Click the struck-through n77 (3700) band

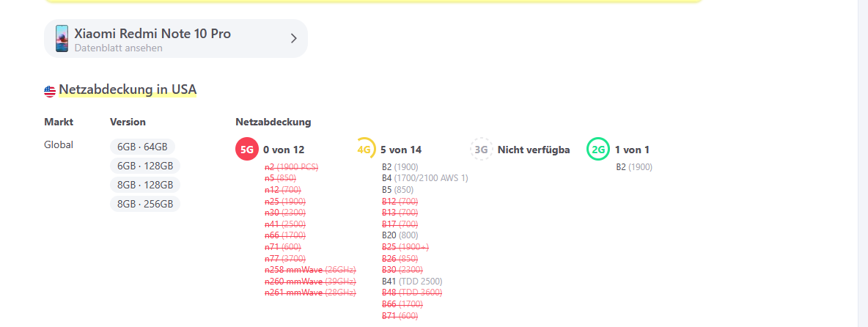(285, 258)
